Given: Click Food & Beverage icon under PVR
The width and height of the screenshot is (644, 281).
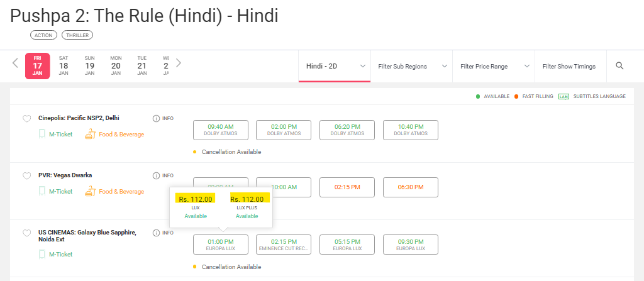Looking at the screenshot, I should [91, 192].
